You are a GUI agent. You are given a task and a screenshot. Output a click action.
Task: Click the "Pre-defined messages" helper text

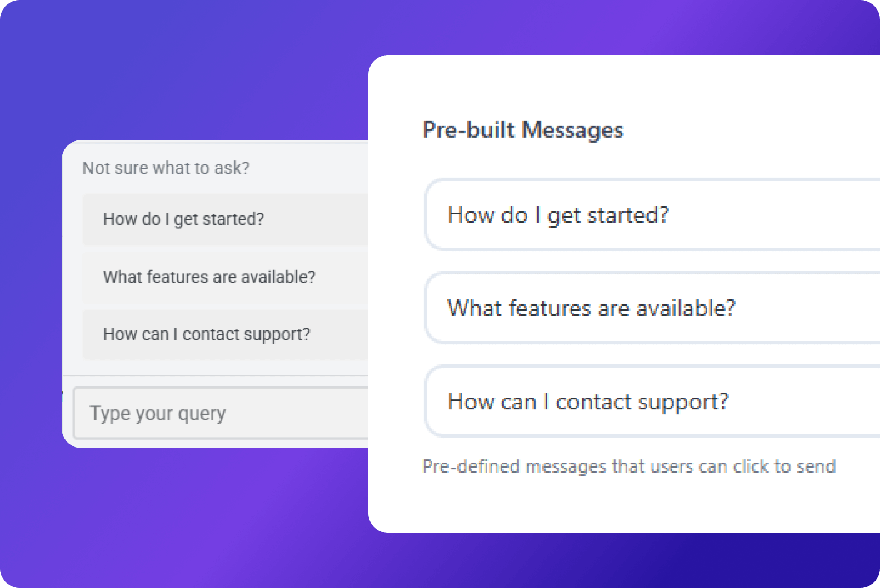tap(628, 466)
